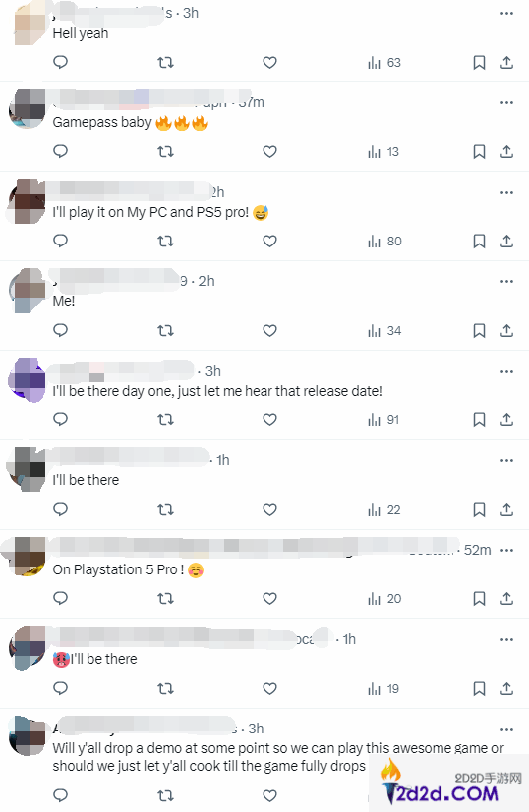Like the "On Playstation 5 Pro !" comment
The height and width of the screenshot is (812, 529).
tap(269, 599)
